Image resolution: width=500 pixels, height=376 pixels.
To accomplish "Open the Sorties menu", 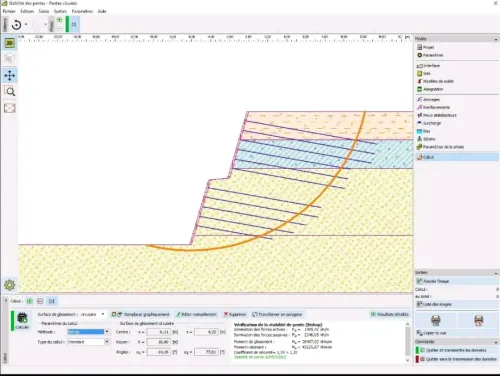I will point(60,11).
